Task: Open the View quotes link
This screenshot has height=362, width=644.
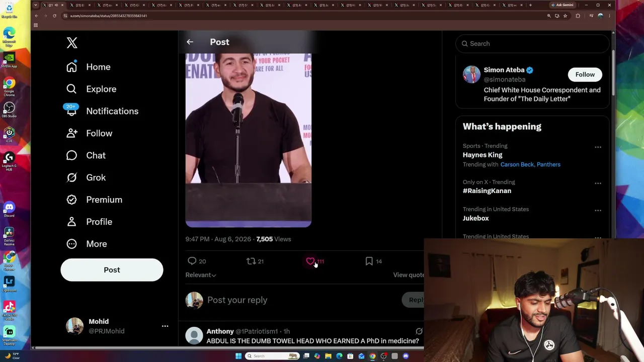Action: coord(409,275)
